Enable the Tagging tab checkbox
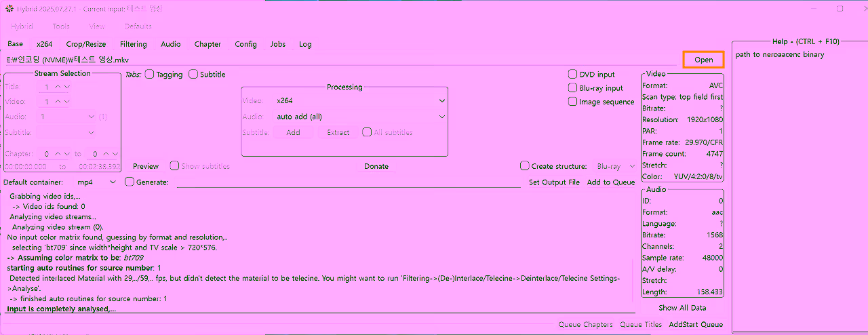The image size is (868, 335). coord(149,75)
